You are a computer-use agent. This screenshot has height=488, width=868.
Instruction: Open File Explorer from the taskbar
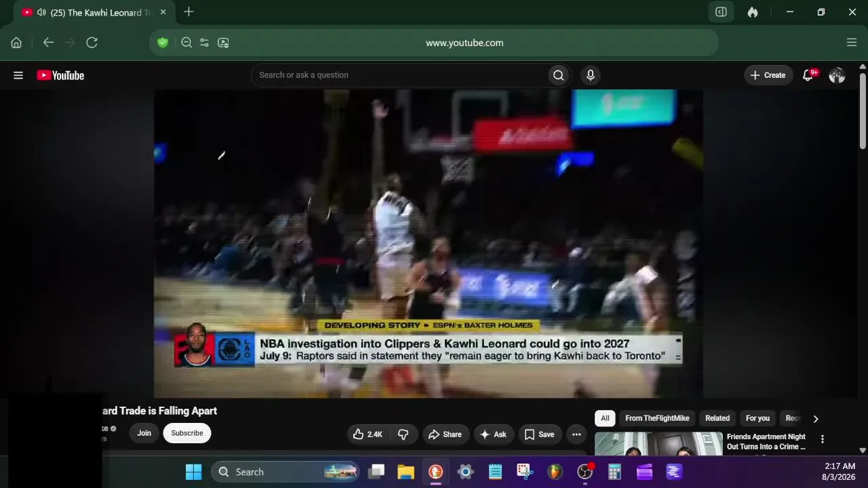pyautogui.click(x=406, y=472)
